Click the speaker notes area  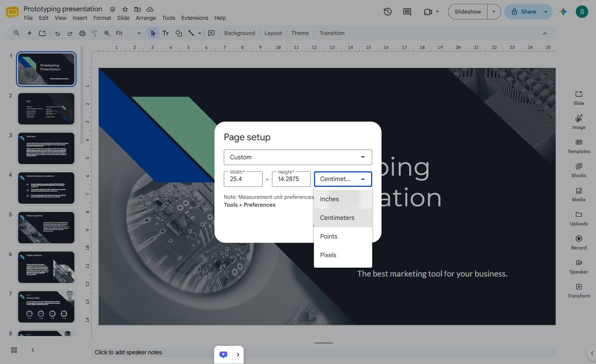click(x=323, y=352)
